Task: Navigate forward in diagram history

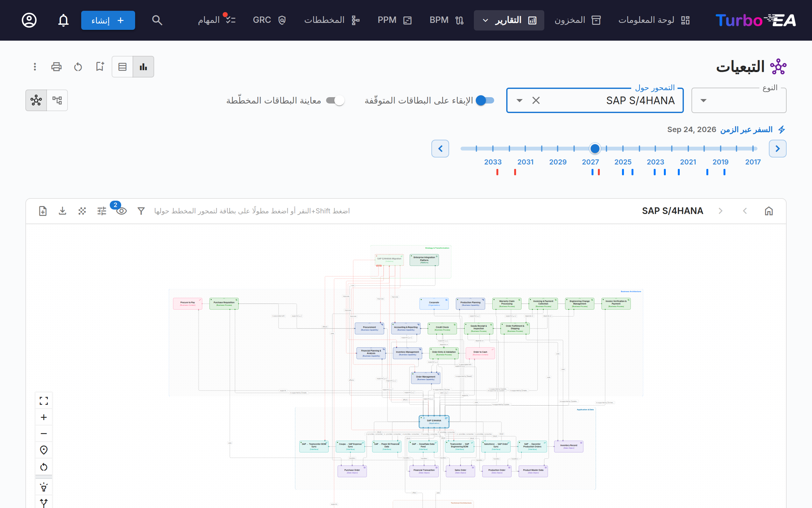Action: [x=720, y=211]
